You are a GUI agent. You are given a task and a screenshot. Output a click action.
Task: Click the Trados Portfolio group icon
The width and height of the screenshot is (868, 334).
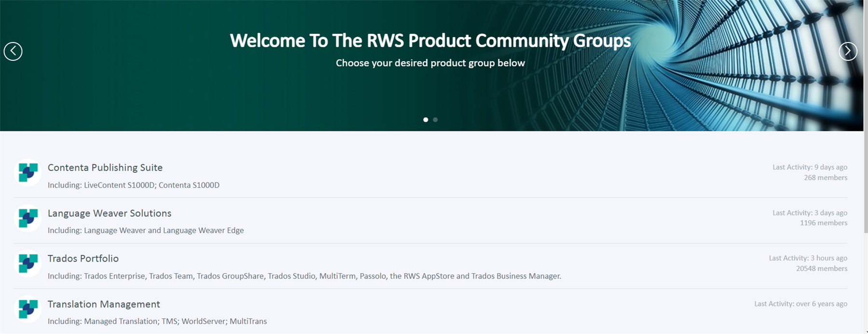28,264
